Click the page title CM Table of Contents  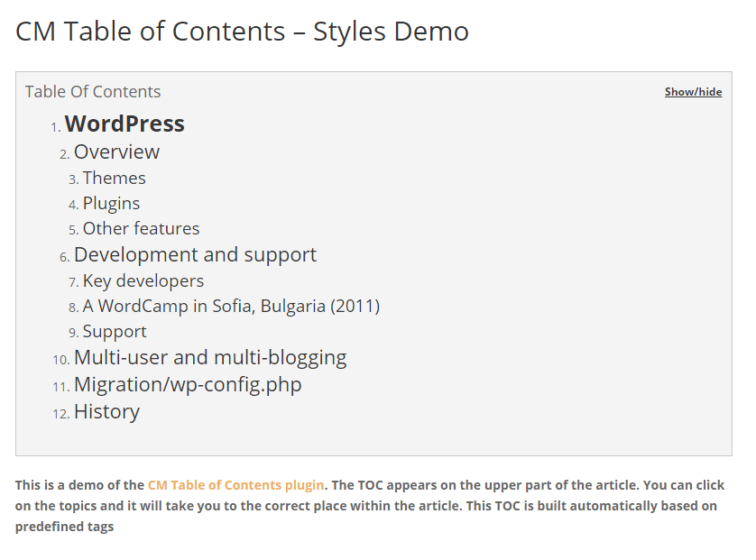pyautogui.click(x=242, y=32)
